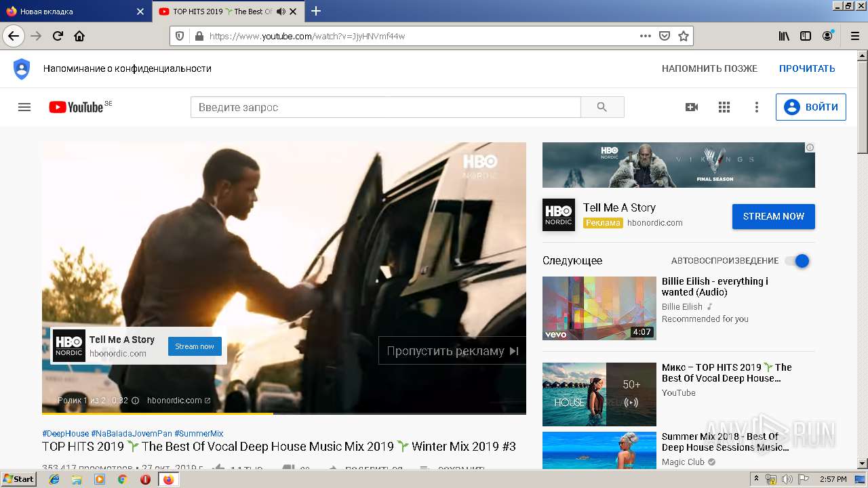868x488 pixels.
Task: Click ПРОЧИТАТЬ on privacy reminder
Action: 807,68
